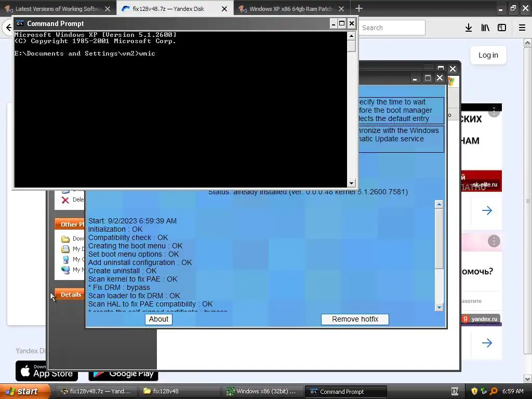This screenshot has height=399, width=532.
Task: Click the patch log scrollbar thumb
Action: pos(439,238)
